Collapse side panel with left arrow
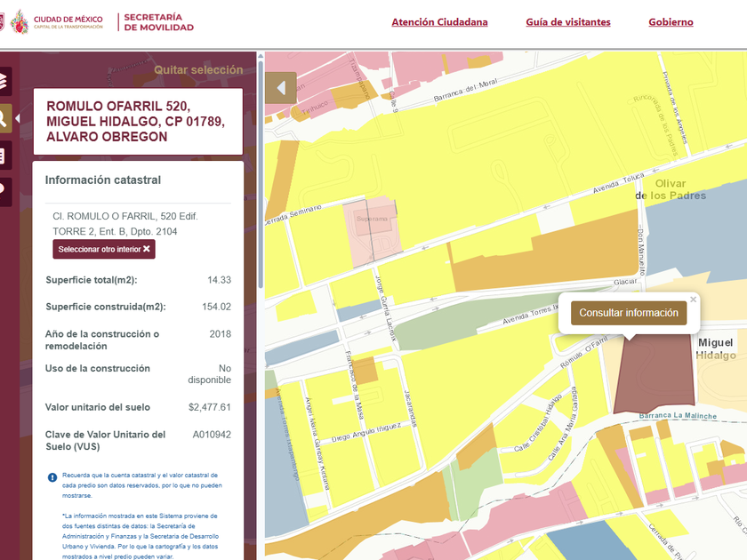Screen dimensions: 747x560 click(281, 88)
